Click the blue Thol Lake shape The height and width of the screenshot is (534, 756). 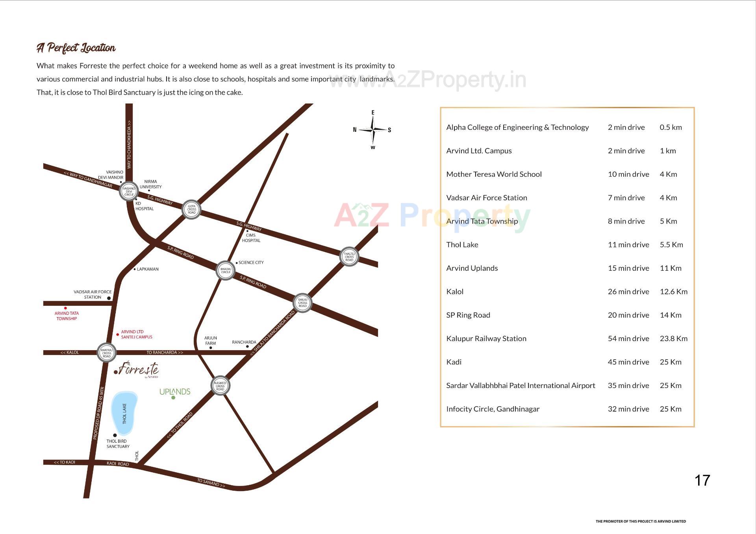pos(124,413)
